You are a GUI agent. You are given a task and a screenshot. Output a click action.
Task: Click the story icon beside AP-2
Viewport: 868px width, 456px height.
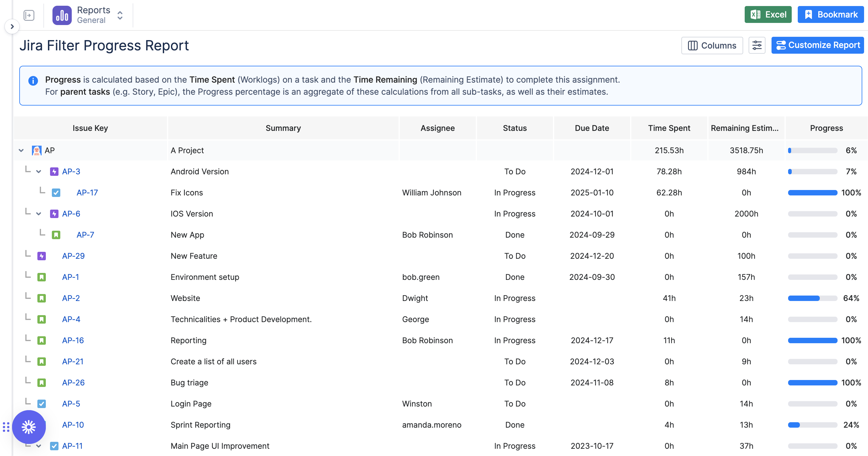pyautogui.click(x=41, y=298)
